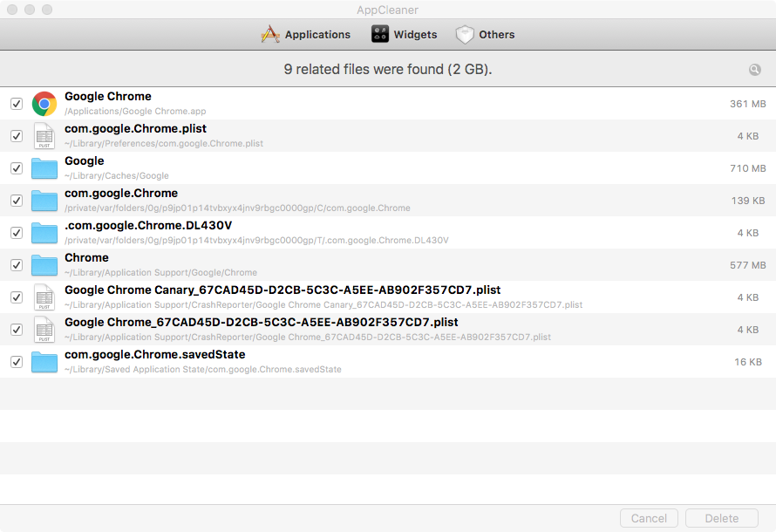This screenshot has height=532, width=776.
Task: Click the com.google.Chrome.plist file icon
Action: click(x=44, y=136)
